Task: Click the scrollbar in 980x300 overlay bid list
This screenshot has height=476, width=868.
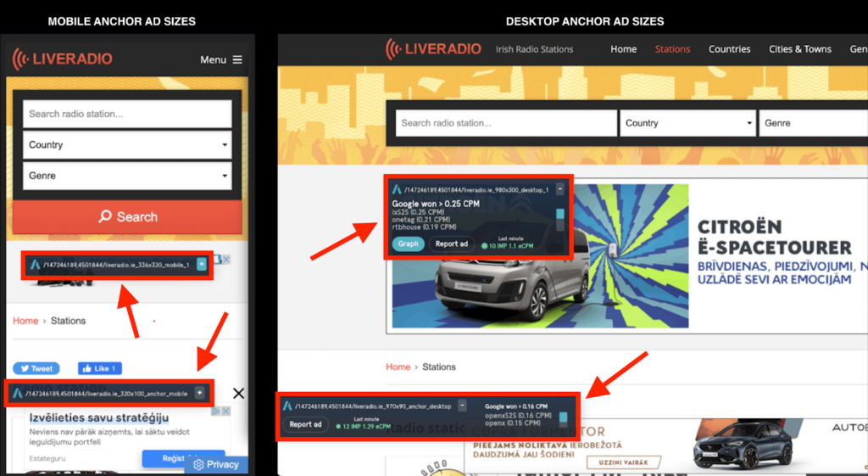Action: click(560, 220)
